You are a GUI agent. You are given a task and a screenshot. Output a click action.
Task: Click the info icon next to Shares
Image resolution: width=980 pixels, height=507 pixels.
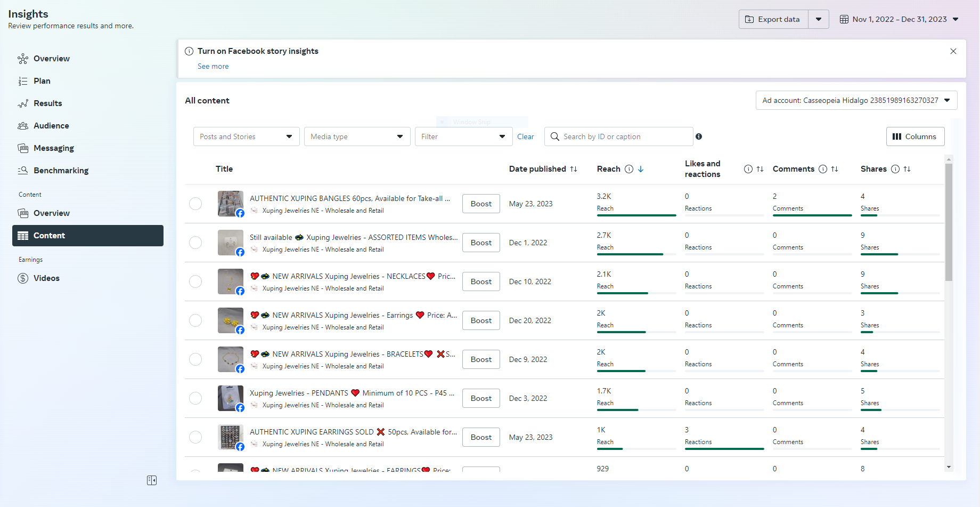[895, 169]
